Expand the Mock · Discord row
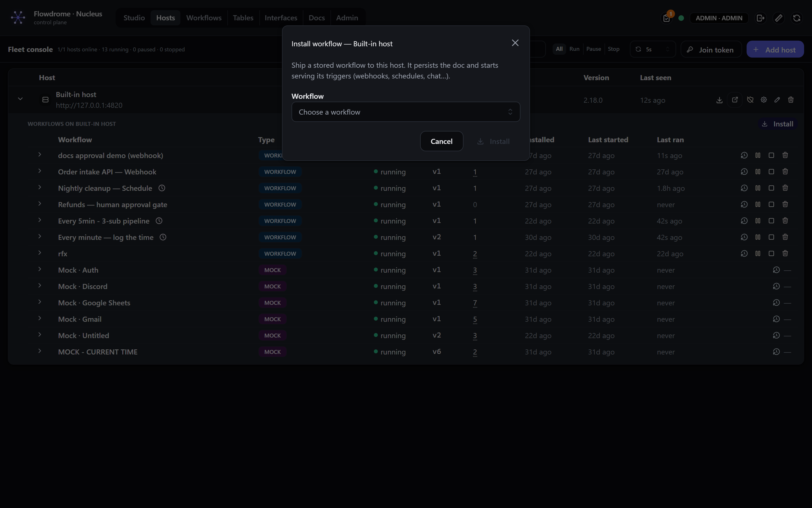The height and width of the screenshot is (508, 812). [39, 286]
